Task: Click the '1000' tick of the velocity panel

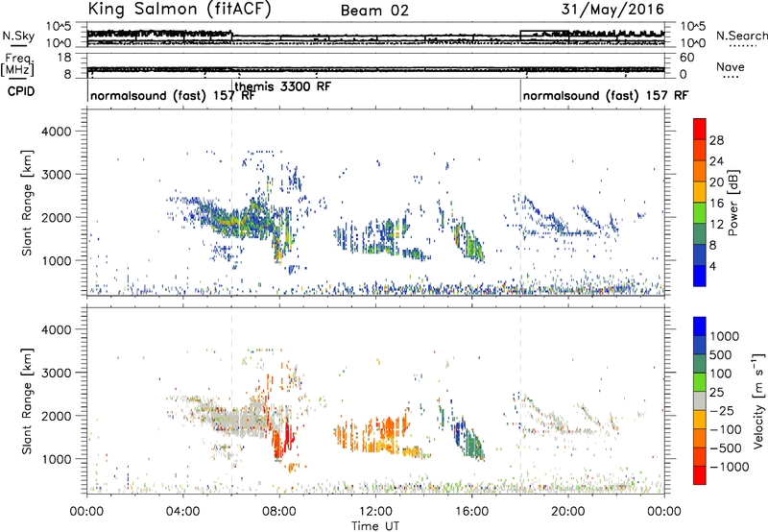Action: pyautogui.click(x=56, y=459)
